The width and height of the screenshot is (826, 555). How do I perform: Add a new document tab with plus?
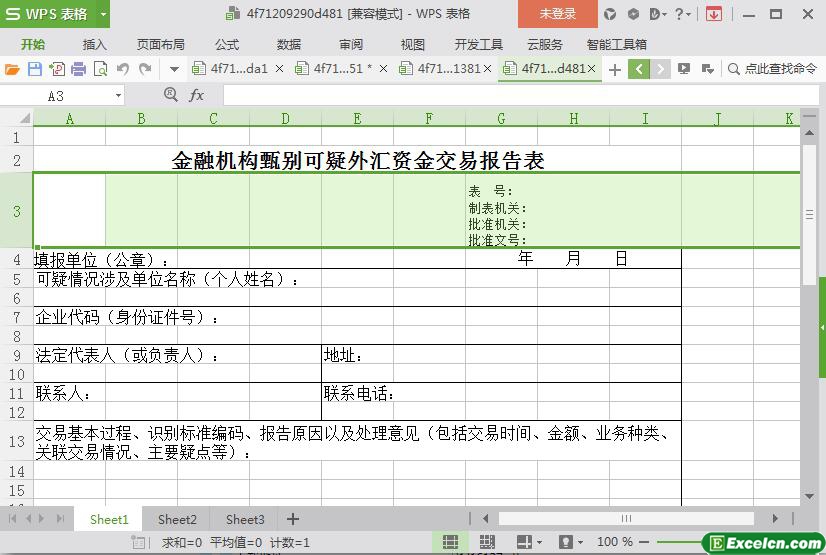[x=614, y=69]
